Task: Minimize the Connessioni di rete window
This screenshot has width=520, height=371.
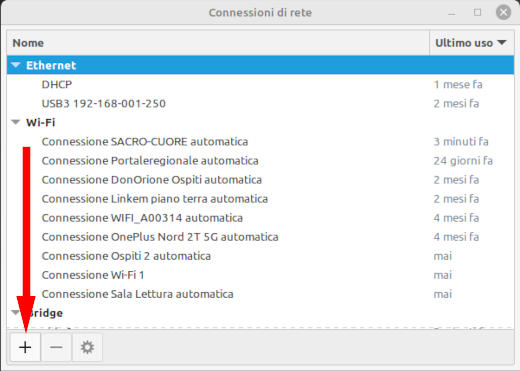Action: tap(452, 13)
